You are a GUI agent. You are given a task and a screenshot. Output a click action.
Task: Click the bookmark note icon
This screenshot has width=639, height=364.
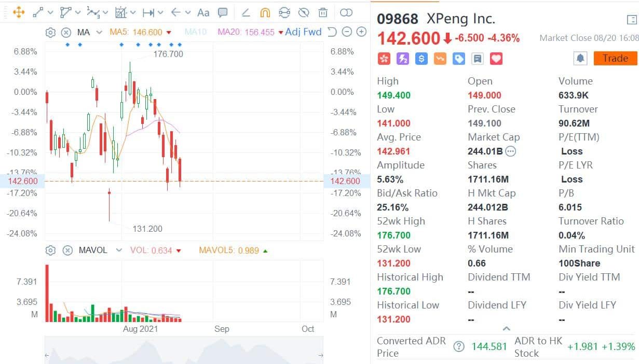click(478, 59)
